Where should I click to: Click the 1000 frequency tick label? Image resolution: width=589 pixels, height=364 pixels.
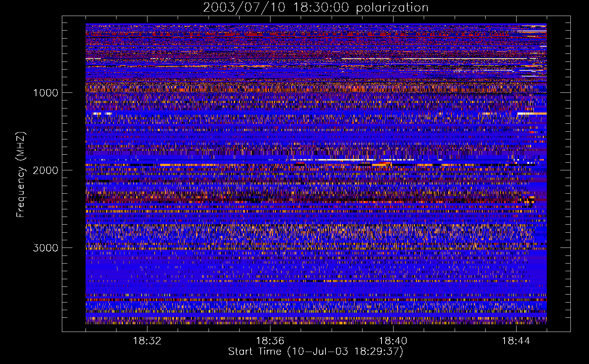pyautogui.click(x=46, y=93)
